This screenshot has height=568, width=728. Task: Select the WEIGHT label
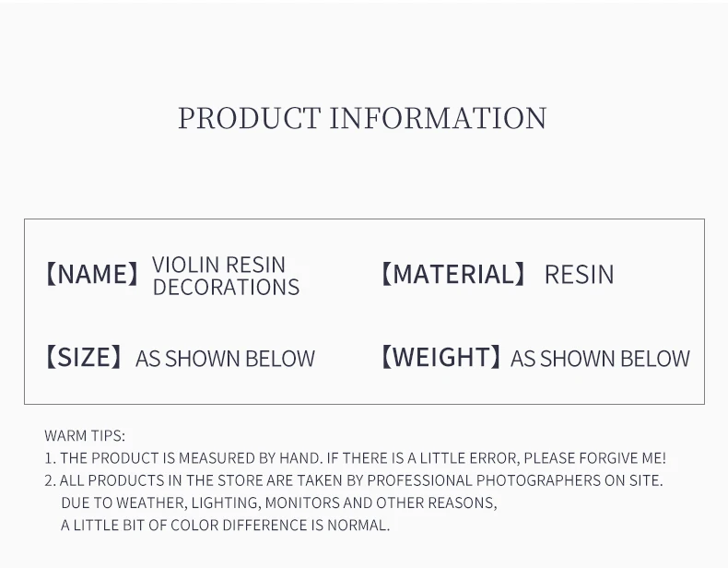(x=440, y=357)
